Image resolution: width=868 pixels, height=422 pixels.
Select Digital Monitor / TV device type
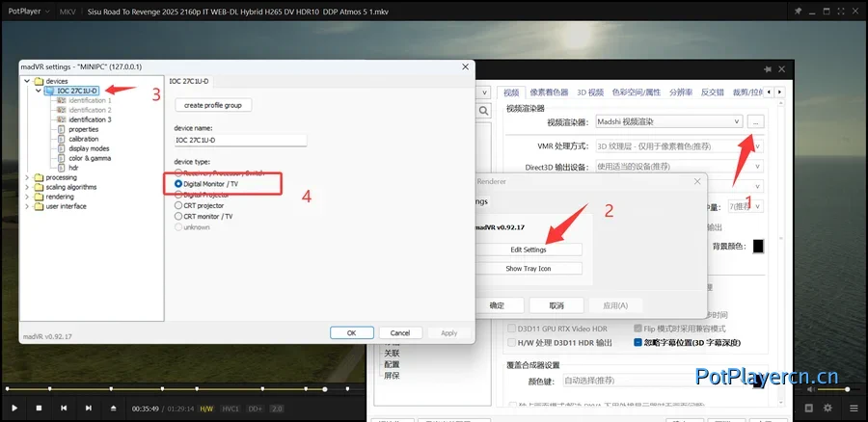click(206, 184)
